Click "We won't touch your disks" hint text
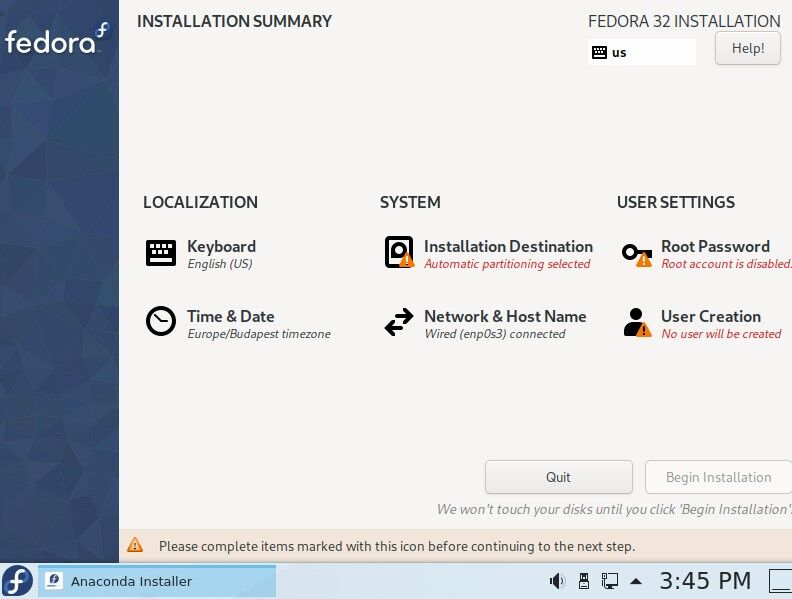Viewport: 792px width, 599px height. (614, 509)
